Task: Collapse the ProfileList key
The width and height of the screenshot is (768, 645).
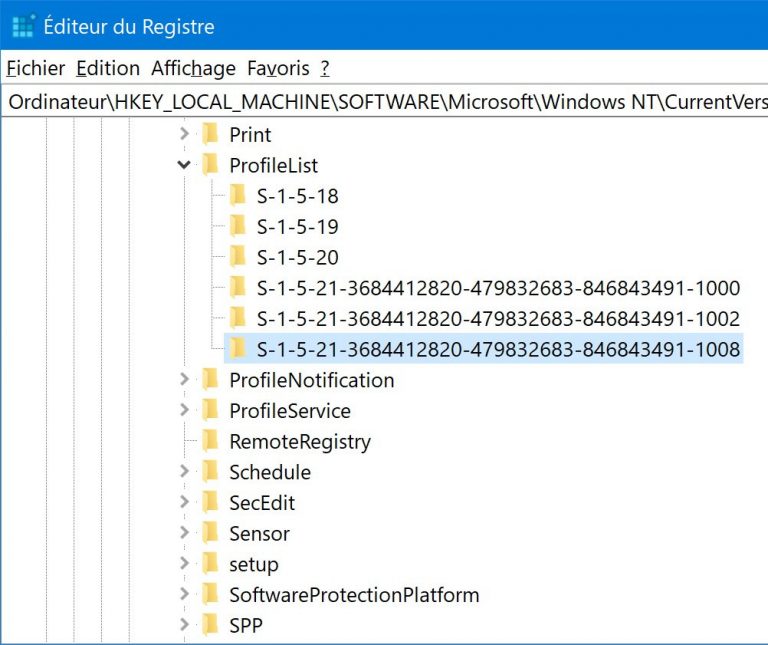Action: pyautogui.click(x=184, y=165)
